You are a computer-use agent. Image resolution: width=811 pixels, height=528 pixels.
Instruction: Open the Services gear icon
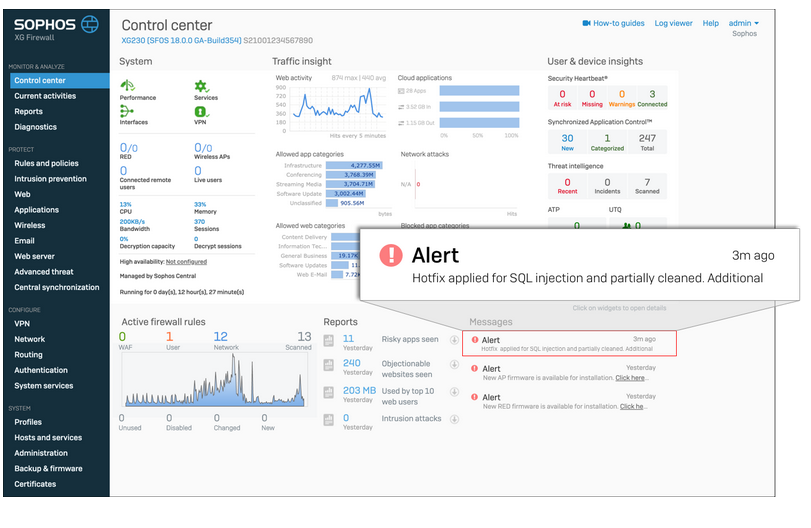(x=201, y=86)
